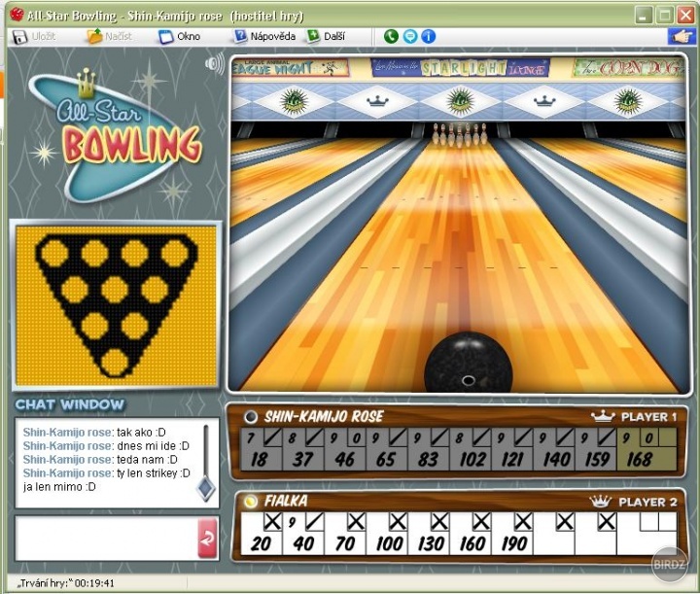Click Player 1 final score 168
700x594 pixels.
point(640,459)
